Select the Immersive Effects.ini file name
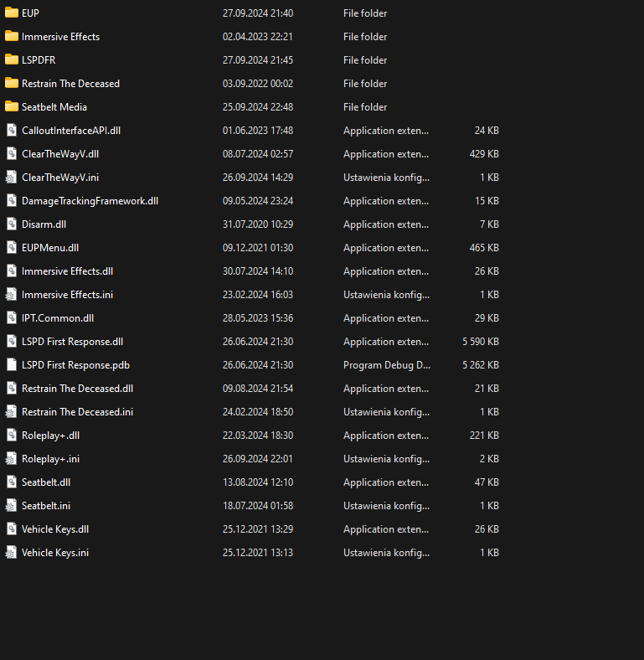Screen dimensions: 644x660 click(67, 295)
